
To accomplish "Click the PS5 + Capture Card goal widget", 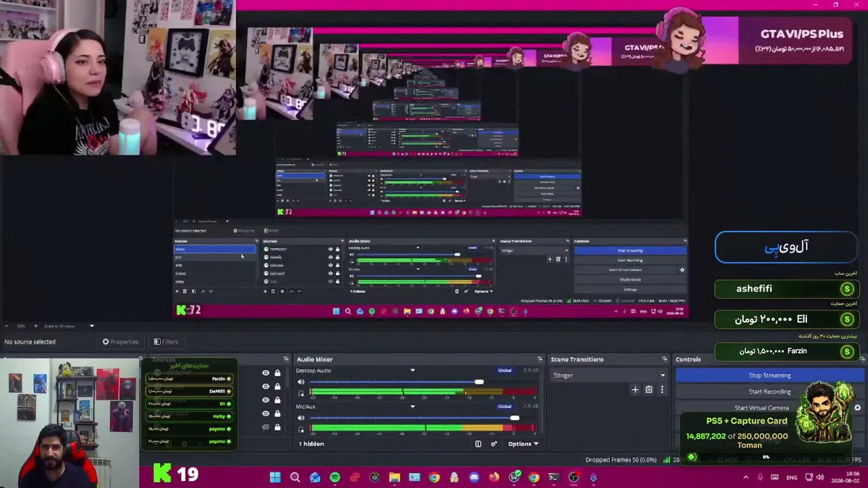I will pyautogui.click(x=766, y=424).
